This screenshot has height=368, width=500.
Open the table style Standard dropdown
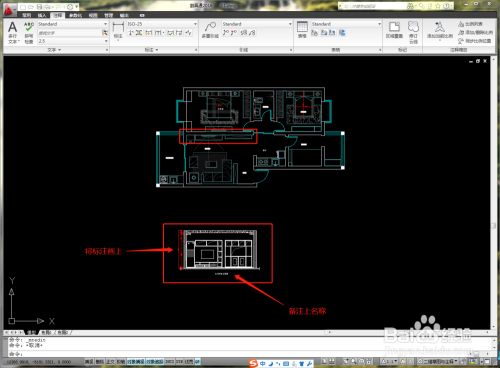point(346,24)
